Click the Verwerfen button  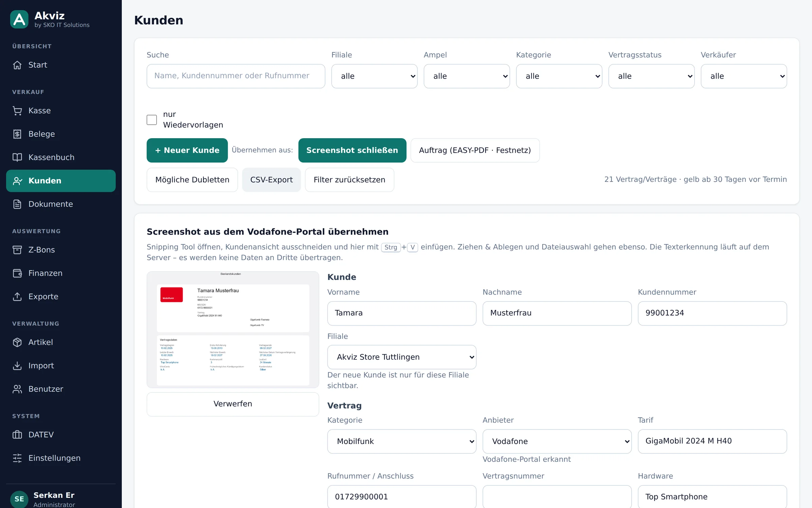233,404
